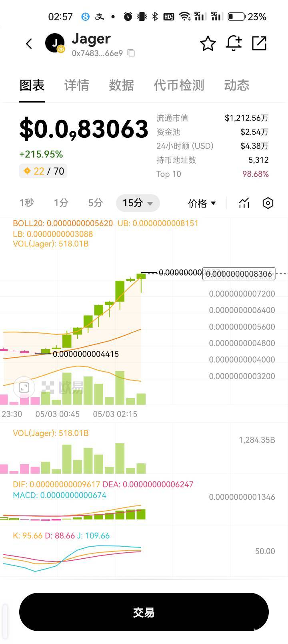This screenshot has width=288, height=644.
Task: Tap the MACD: 0.0000000000674 label
Action: click(60, 495)
